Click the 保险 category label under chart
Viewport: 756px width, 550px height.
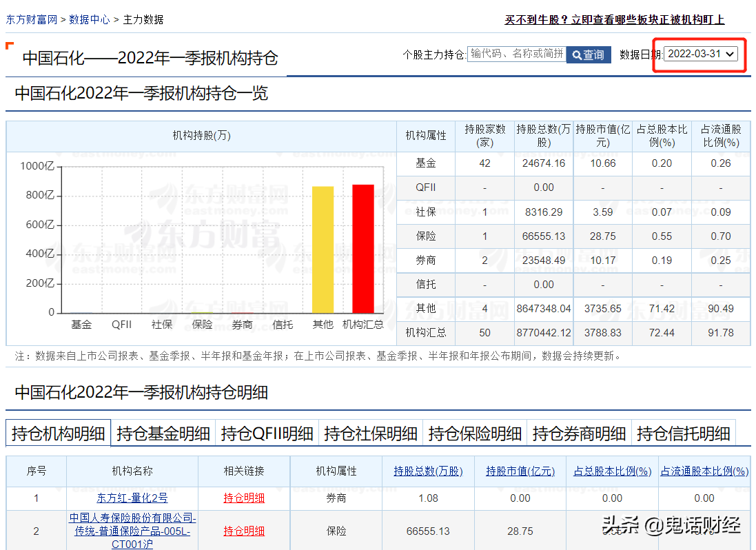pos(202,325)
